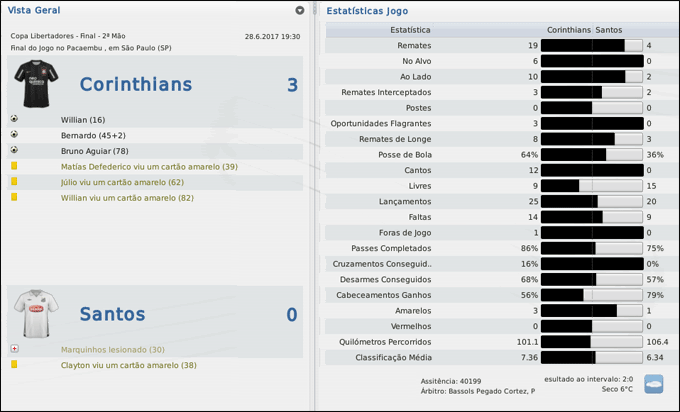Viewport: 680px width, 412px height.
Task: Click Clayton's yellow card icon
Action: [14, 365]
